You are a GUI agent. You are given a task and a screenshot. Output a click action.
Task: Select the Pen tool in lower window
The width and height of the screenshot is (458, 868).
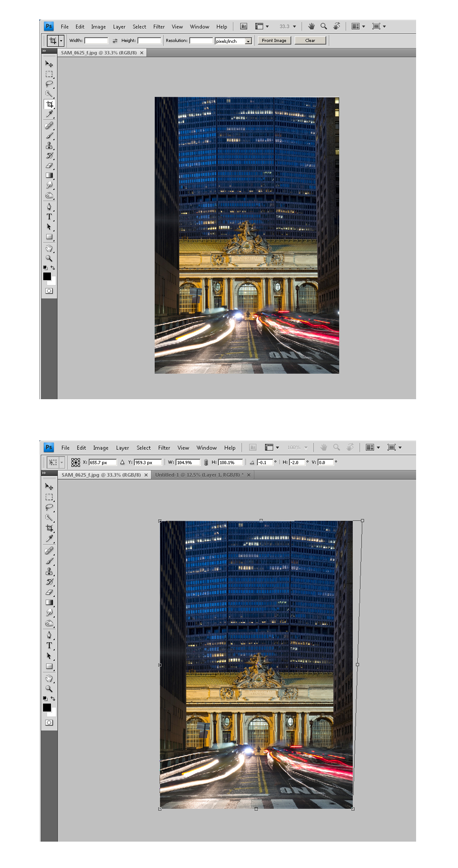pos(49,635)
